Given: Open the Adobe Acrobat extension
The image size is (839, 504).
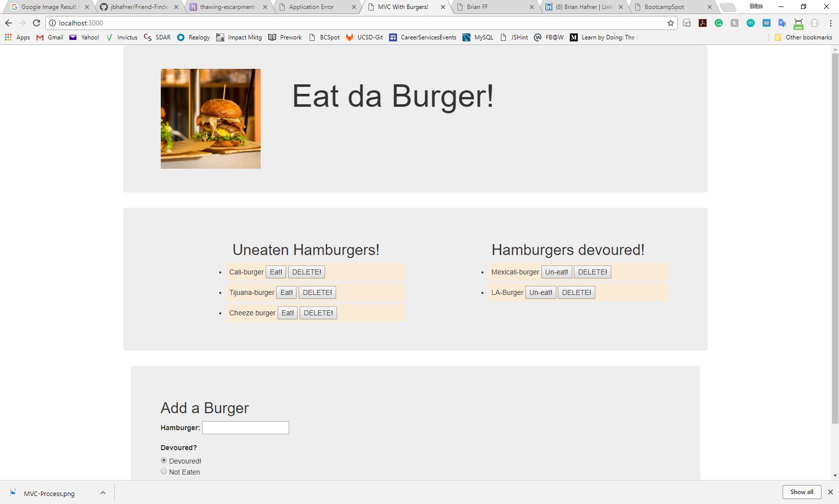Looking at the screenshot, I should click(x=703, y=23).
